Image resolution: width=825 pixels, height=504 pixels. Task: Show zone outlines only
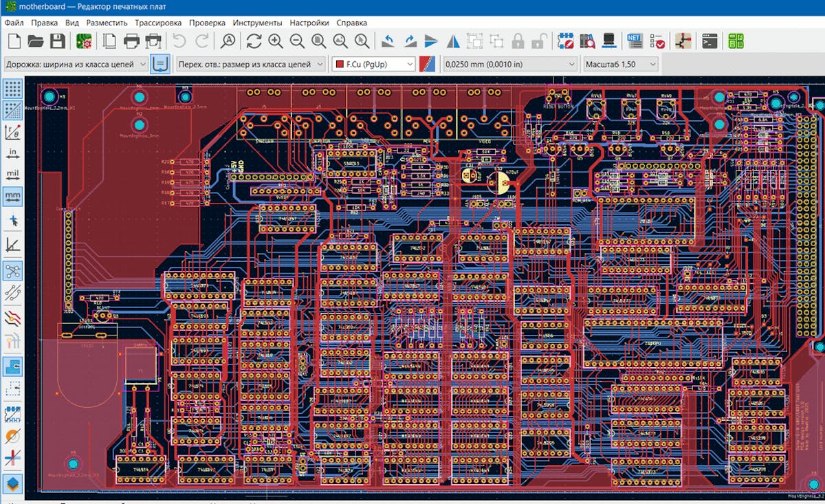point(12,389)
